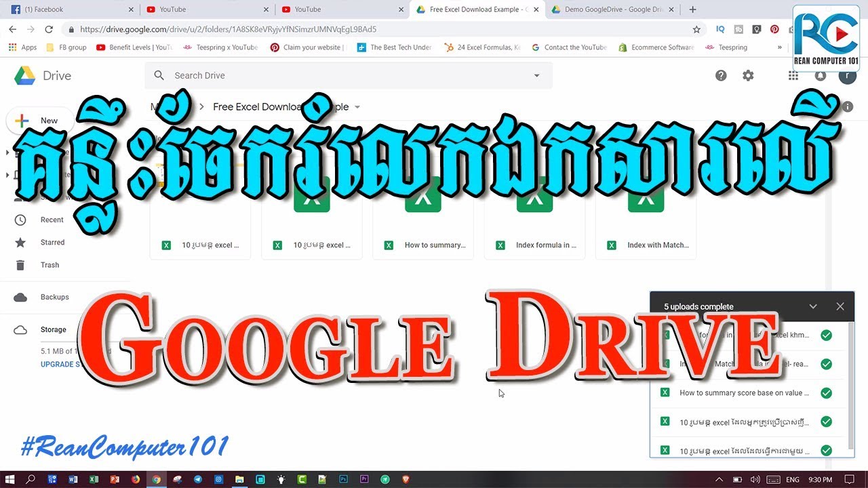Click inside the Search Drive field
Screen dimensions: 868x488
pos(349,75)
